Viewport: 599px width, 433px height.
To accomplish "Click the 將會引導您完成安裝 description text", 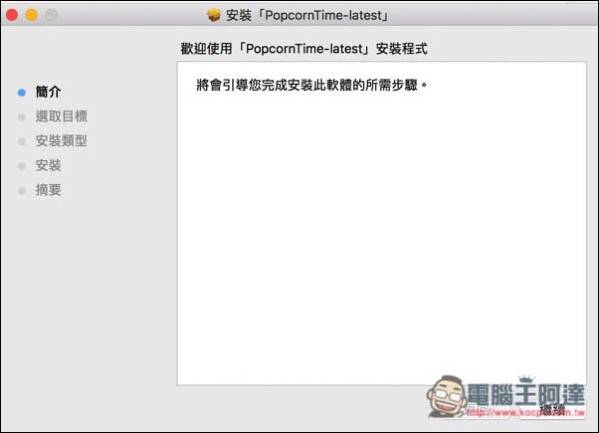I will coord(311,85).
